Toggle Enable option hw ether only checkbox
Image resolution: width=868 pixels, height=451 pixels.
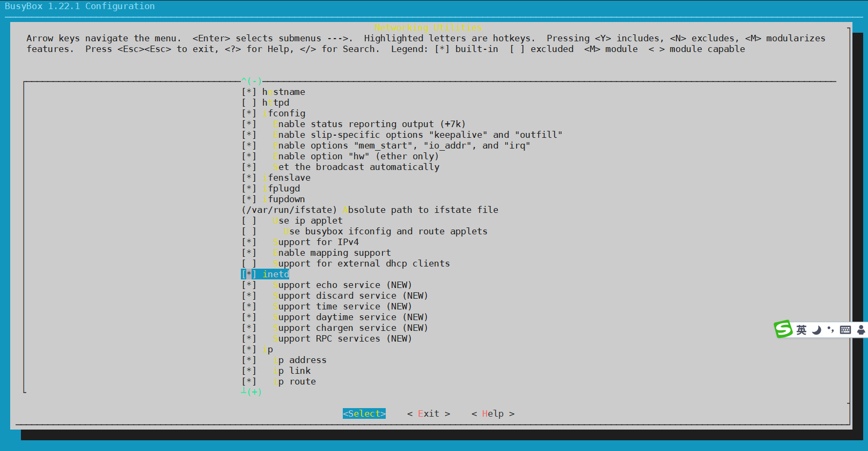point(249,157)
